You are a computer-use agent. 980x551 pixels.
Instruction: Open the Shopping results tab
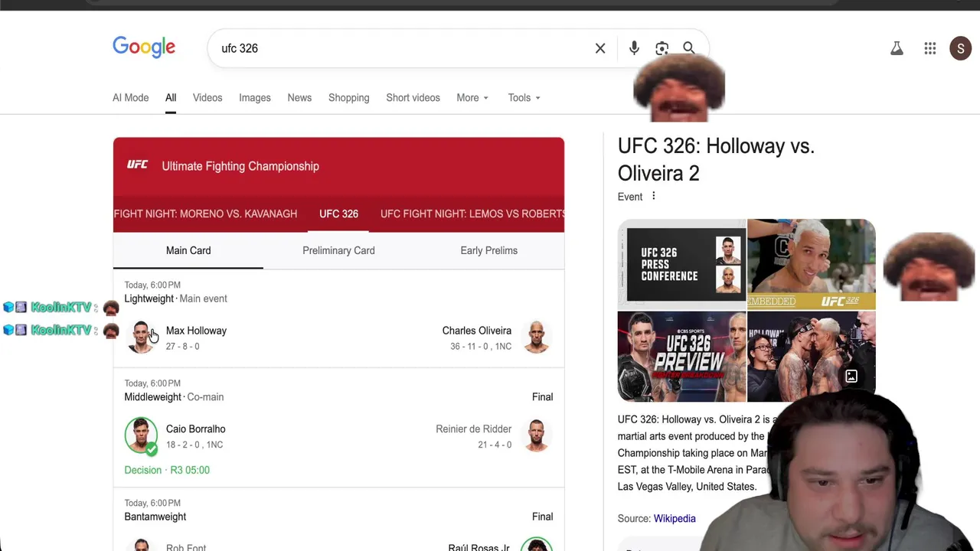click(349, 98)
